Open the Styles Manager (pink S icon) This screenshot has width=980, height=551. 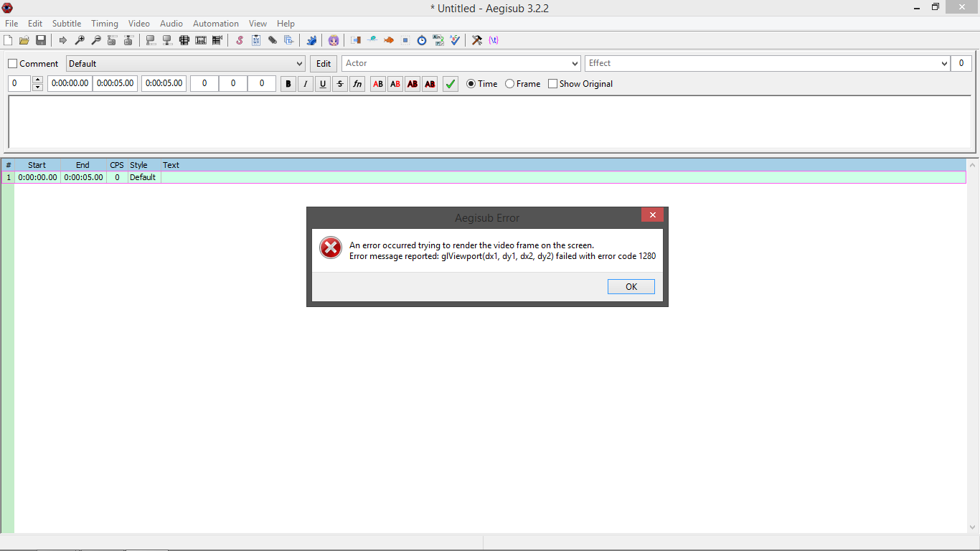240,40
